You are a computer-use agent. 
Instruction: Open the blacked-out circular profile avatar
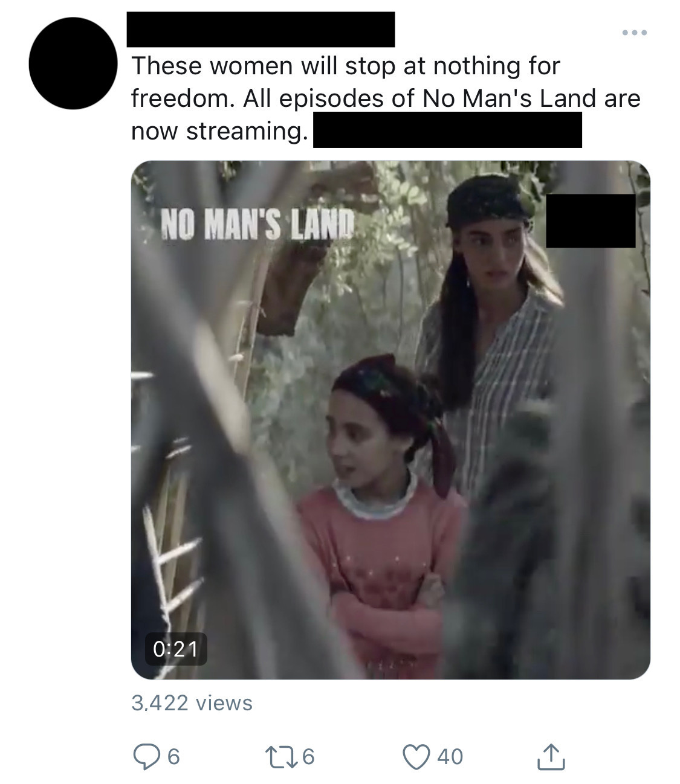tap(73, 63)
